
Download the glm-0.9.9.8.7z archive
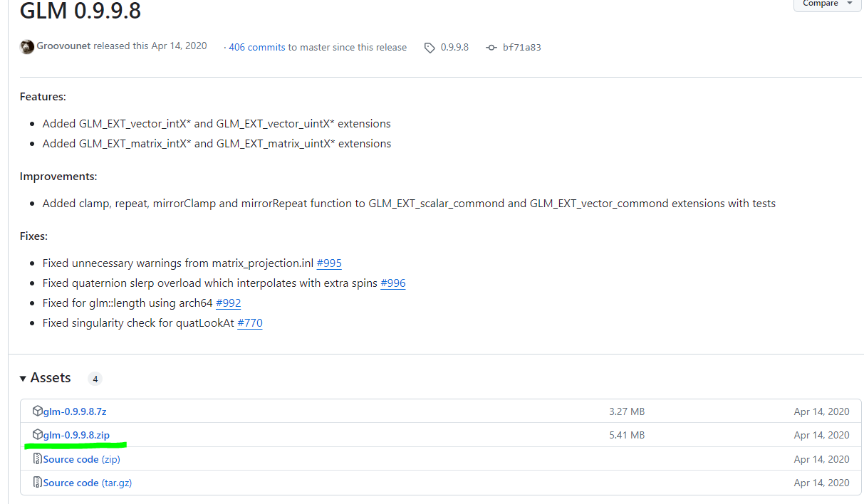[x=73, y=411]
